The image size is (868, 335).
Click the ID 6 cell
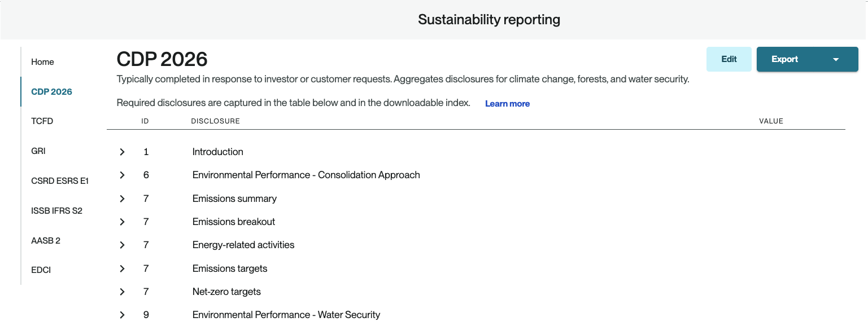pyautogui.click(x=146, y=175)
